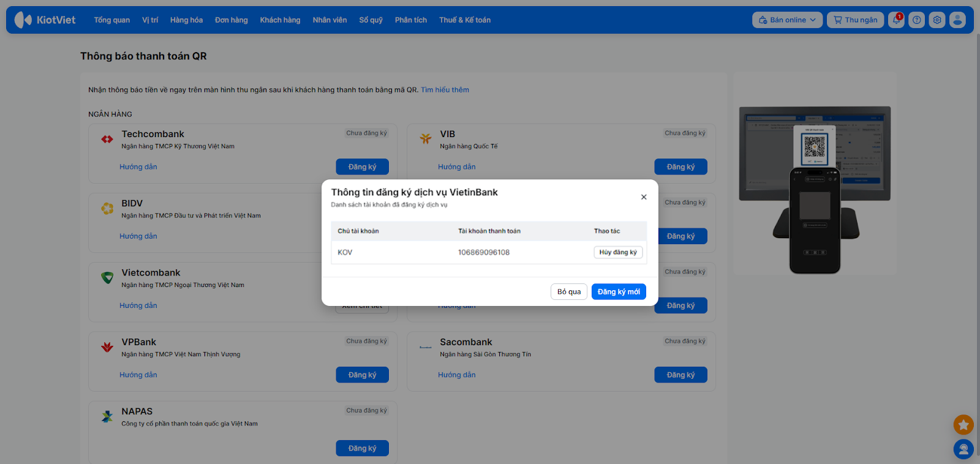Viewport: 980px width, 464px height.
Task: Open the settings gear icon
Action: pos(937,20)
